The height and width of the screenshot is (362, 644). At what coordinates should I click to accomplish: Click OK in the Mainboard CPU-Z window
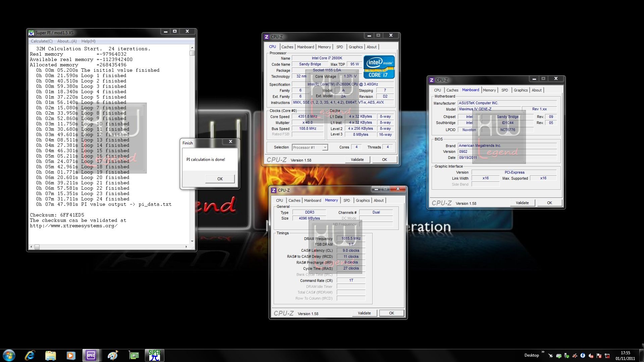point(549,203)
